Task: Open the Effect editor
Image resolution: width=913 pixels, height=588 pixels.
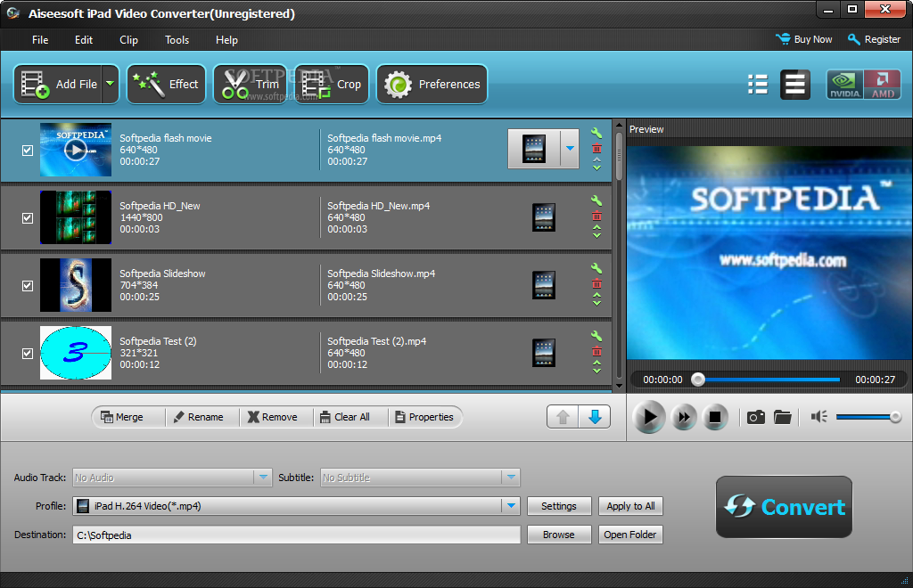Action: [166, 85]
